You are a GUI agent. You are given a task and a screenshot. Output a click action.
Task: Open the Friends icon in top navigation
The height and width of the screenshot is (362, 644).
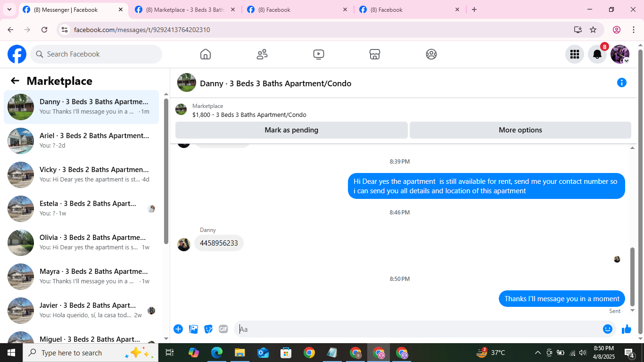(x=262, y=54)
